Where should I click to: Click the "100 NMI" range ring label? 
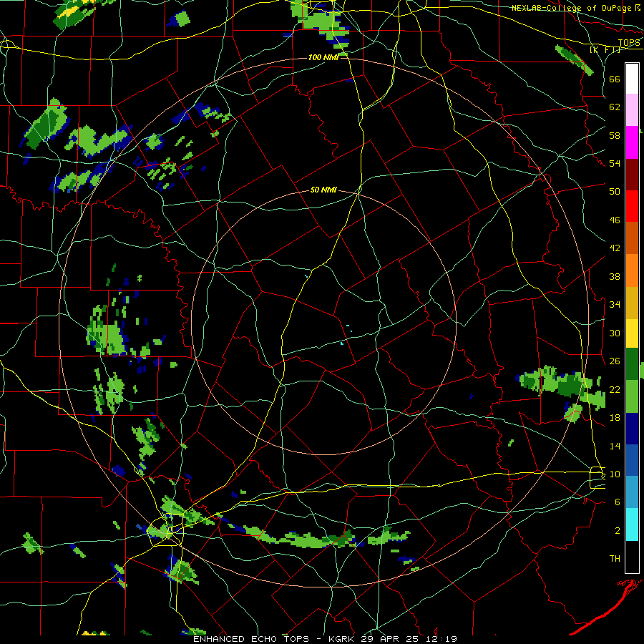[x=323, y=57]
